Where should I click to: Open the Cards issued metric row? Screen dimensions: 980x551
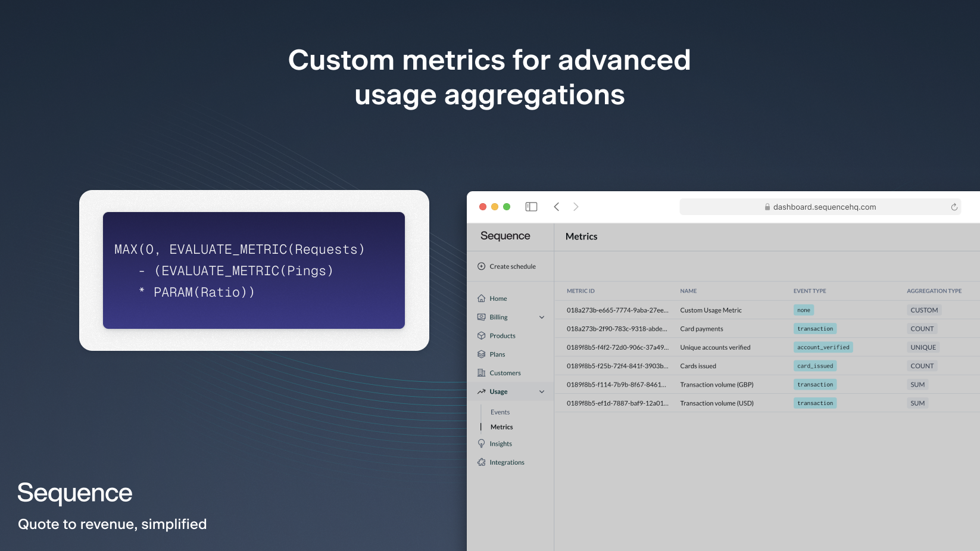pyautogui.click(x=767, y=366)
